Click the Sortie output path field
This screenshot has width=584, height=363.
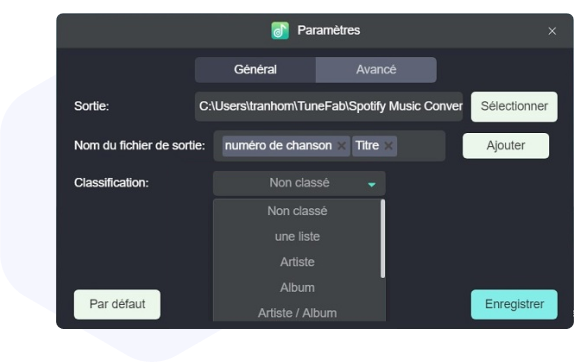(x=329, y=106)
